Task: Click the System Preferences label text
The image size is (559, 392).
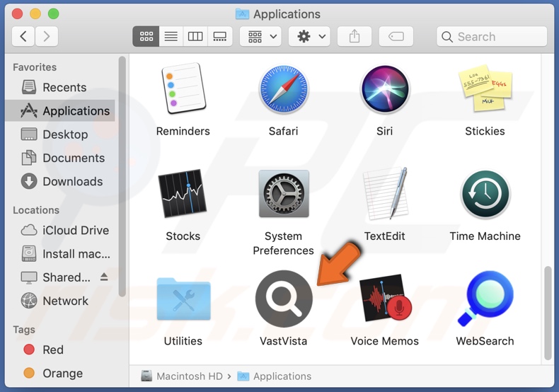Action: point(284,243)
